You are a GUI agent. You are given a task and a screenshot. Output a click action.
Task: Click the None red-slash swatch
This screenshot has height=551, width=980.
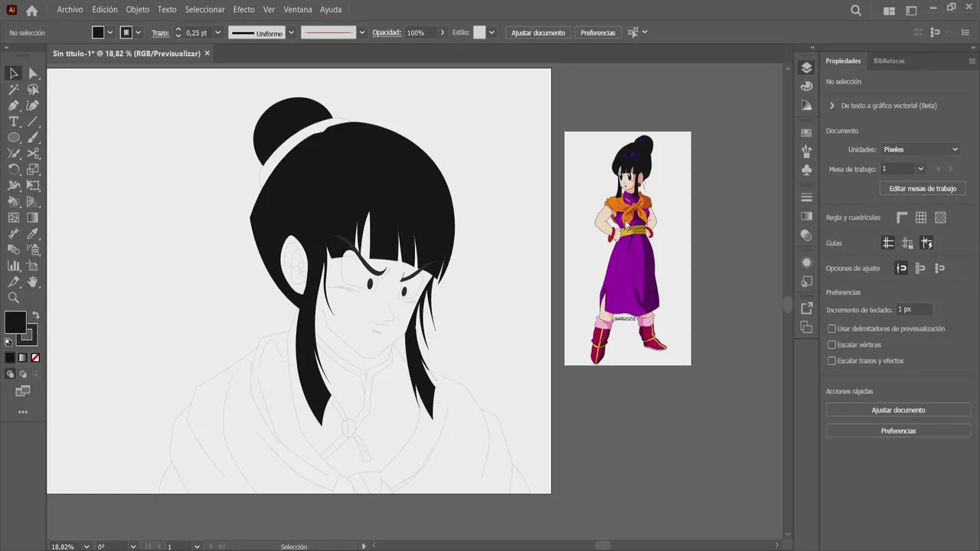(x=35, y=357)
